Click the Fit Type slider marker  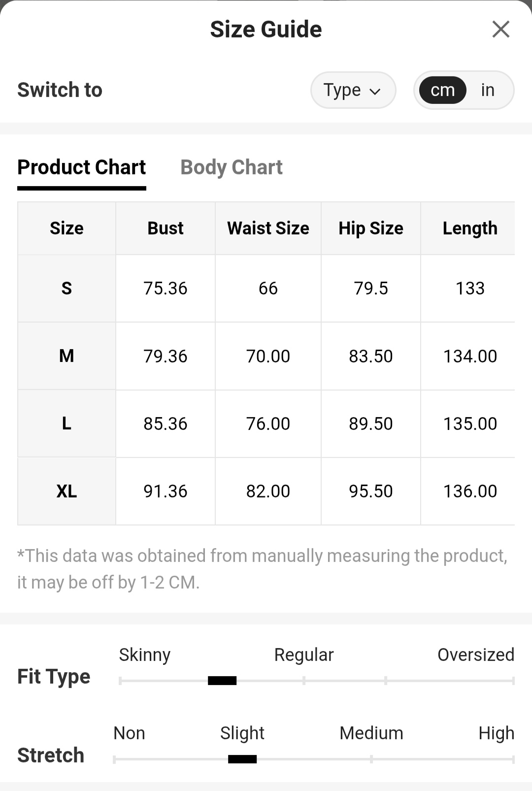click(222, 681)
